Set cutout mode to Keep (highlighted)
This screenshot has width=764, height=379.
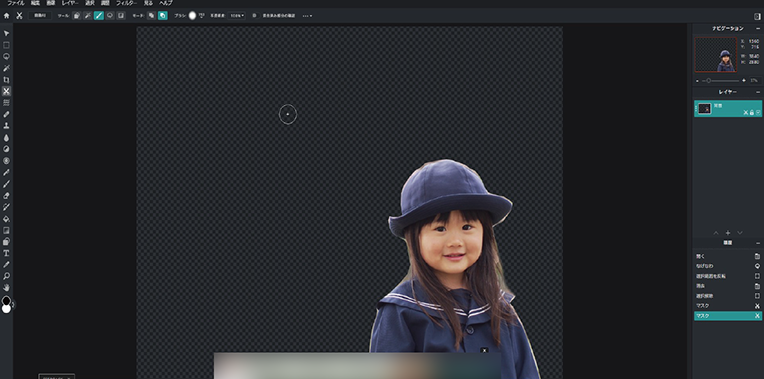click(163, 16)
